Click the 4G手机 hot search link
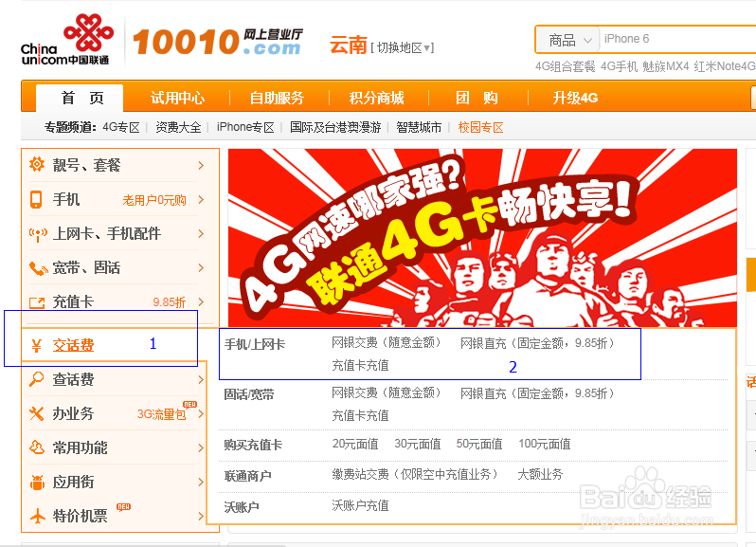Viewport: 756px width, 547px height. click(619, 66)
